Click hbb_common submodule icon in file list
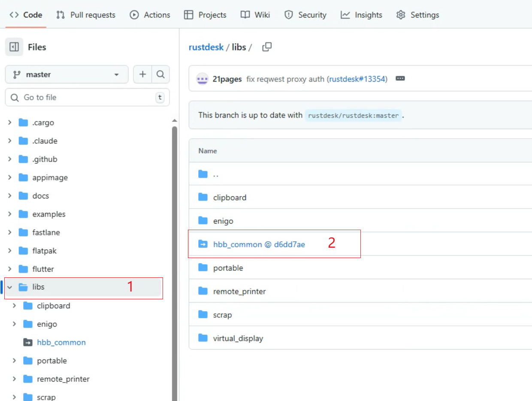The image size is (532, 401). click(x=203, y=244)
